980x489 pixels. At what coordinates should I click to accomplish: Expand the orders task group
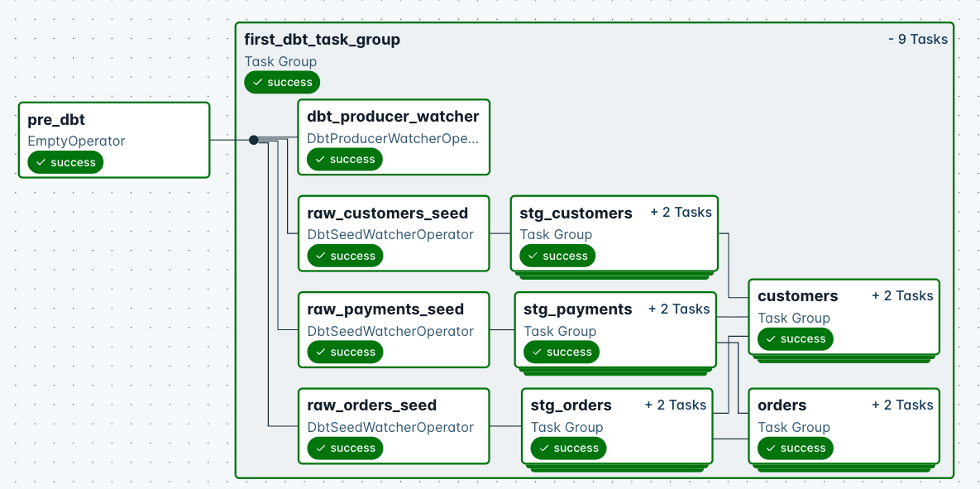pos(902,405)
